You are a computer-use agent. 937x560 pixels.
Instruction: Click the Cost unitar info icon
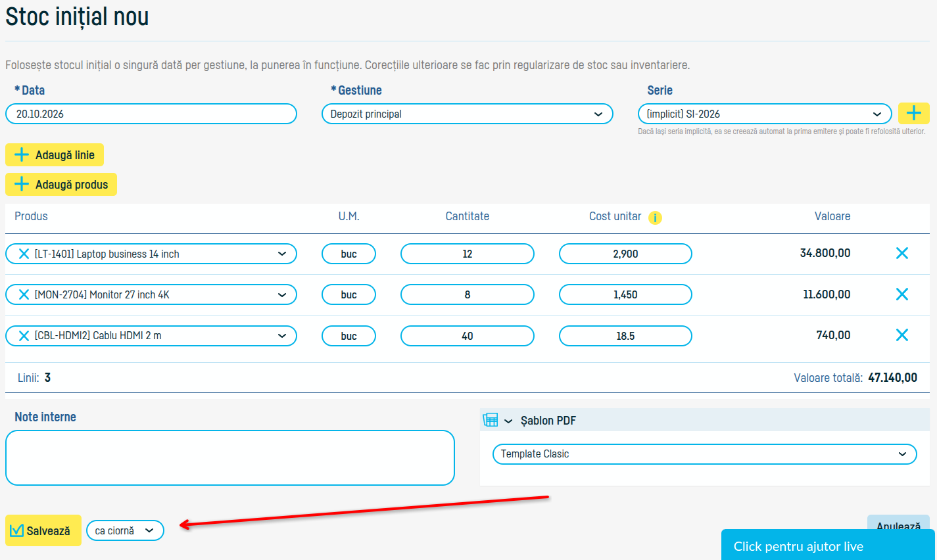(655, 218)
